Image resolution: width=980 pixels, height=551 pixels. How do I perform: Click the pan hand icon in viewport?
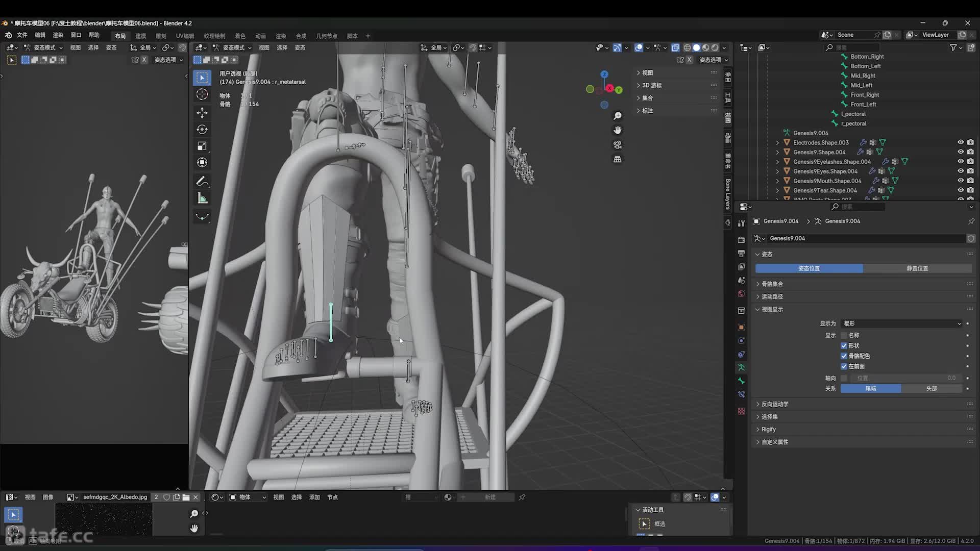(617, 130)
